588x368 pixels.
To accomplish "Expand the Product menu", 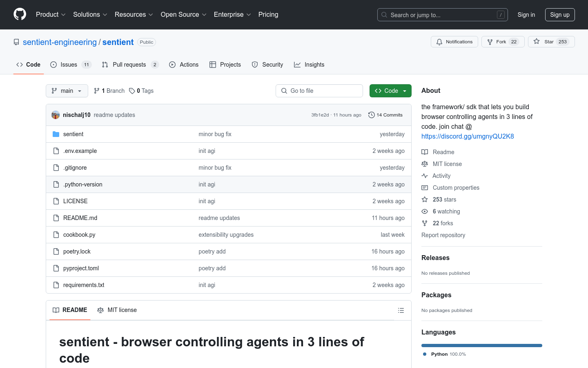I will point(51,15).
